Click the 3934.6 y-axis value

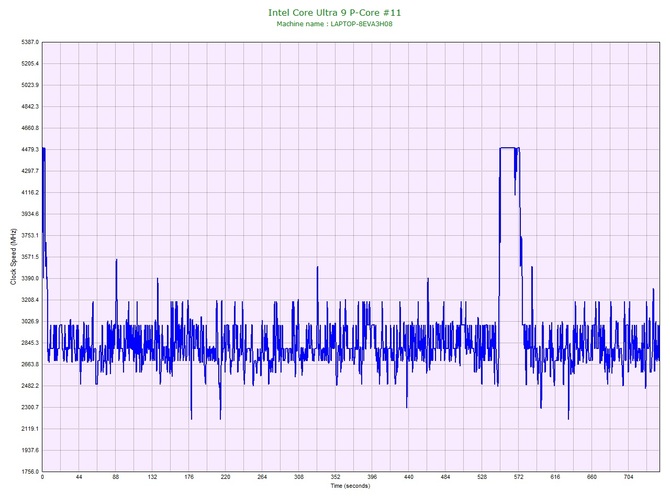(x=30, y=214)
